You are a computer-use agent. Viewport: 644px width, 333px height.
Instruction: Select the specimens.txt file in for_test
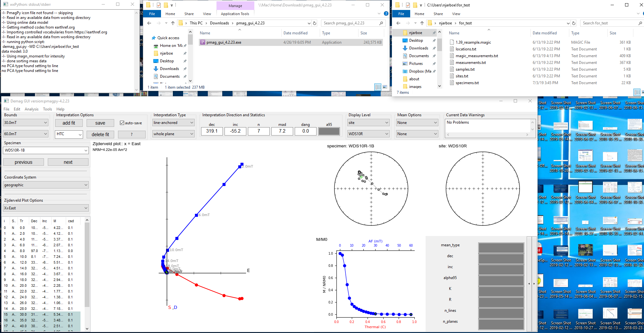point(468,83)
